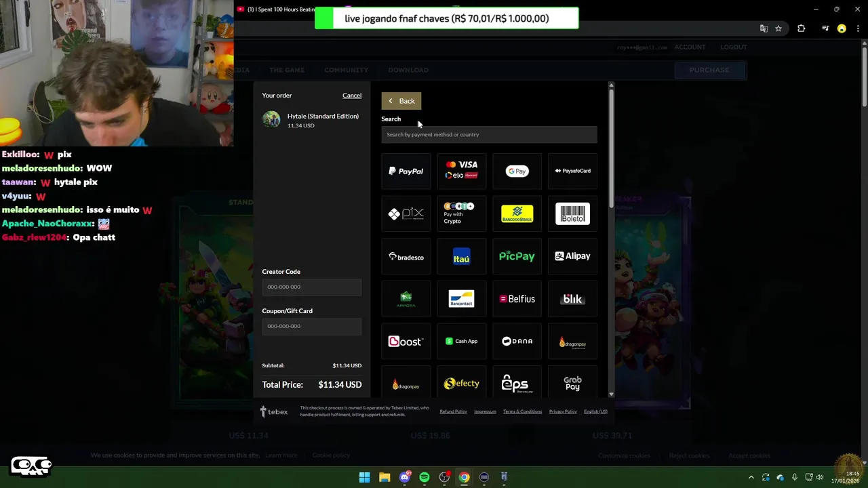Select the Visa/Mastercard/Elo card option

point(461,171)
